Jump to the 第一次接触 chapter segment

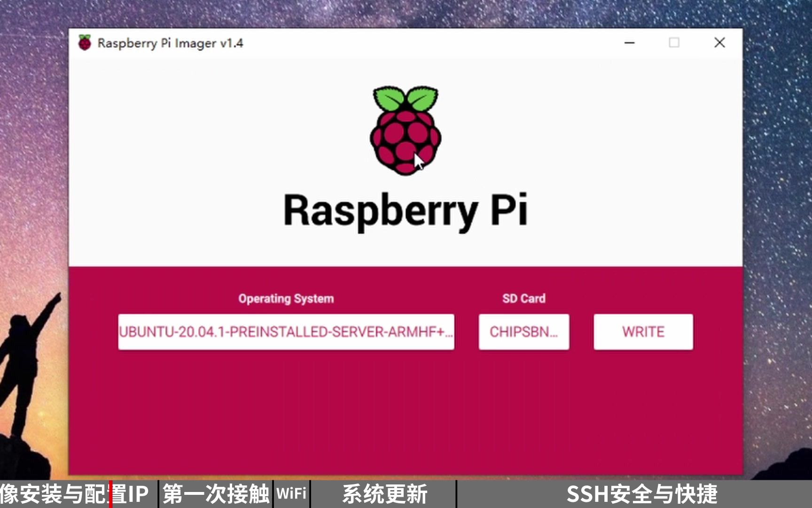tap(216, 494)
